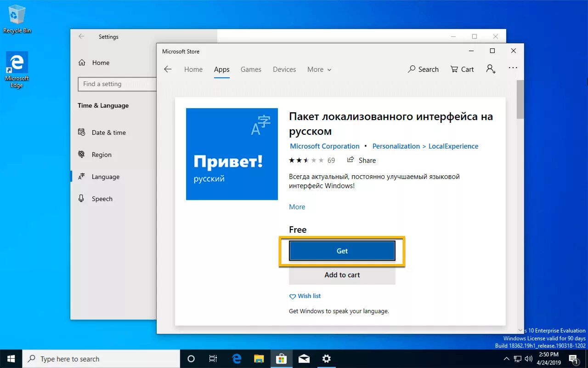The image size is (588, 368).
Task: Click the Get button
Action: (x=342, y=251)
